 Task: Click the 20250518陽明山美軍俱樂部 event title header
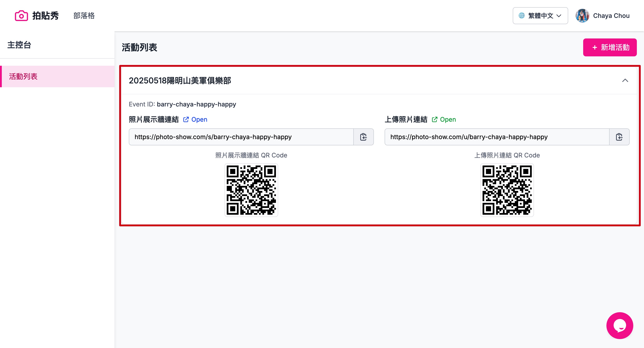click(x=180, y=81)
